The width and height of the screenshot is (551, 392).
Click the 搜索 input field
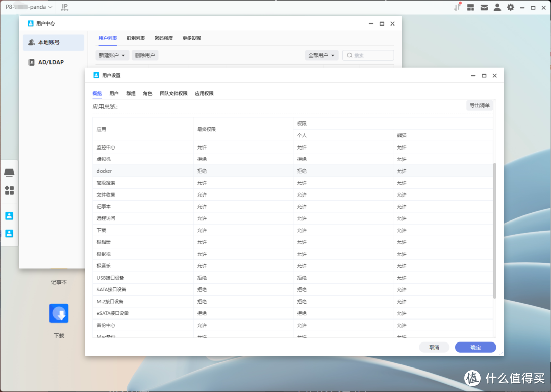368,55
